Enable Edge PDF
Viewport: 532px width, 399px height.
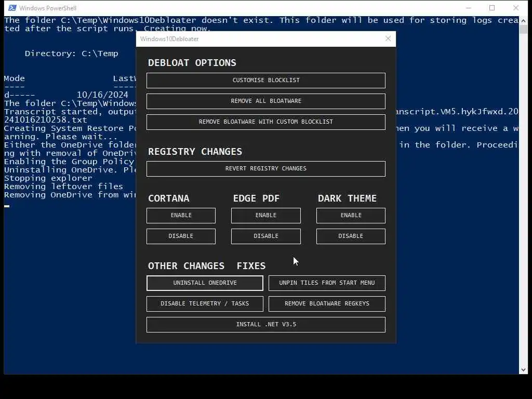click(265, 216)
